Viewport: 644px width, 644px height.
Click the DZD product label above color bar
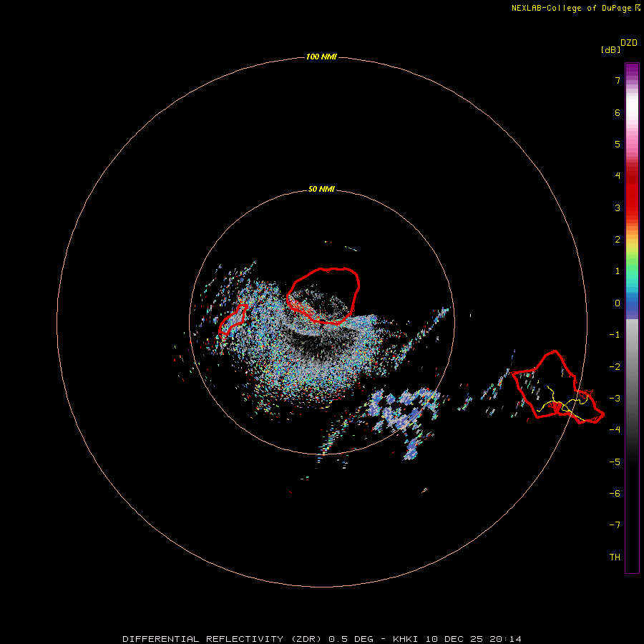(629, 43)
